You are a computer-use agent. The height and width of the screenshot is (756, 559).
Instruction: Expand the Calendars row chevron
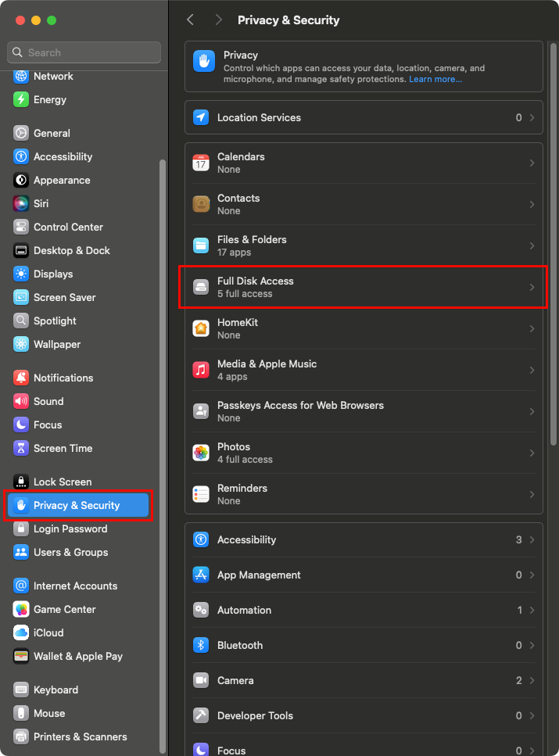click(x=532, y=163)
